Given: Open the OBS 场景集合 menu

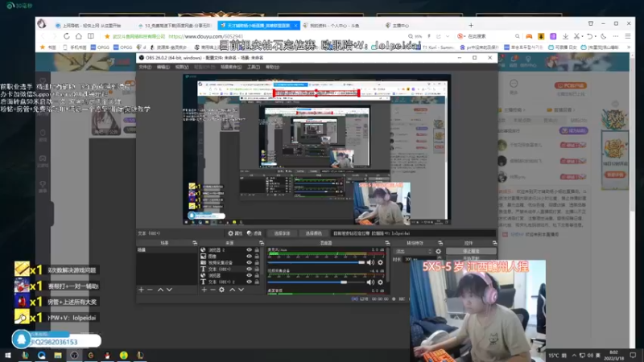Looking at the screenshot, I should 231,67.
